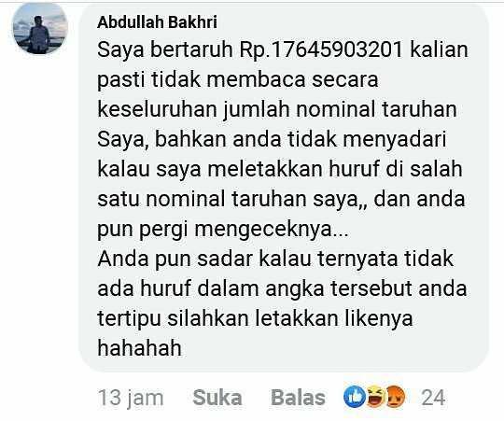Open the 13 jam timestamp

click(x=131, y=399)
